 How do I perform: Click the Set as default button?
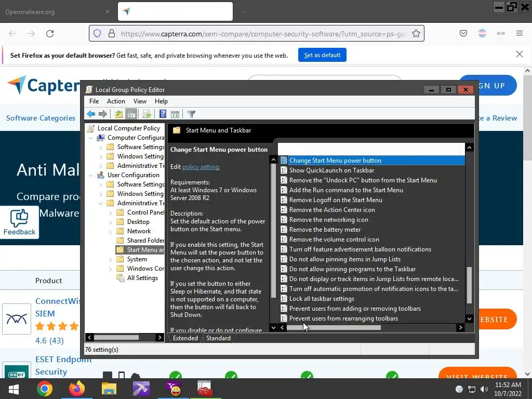322,55
